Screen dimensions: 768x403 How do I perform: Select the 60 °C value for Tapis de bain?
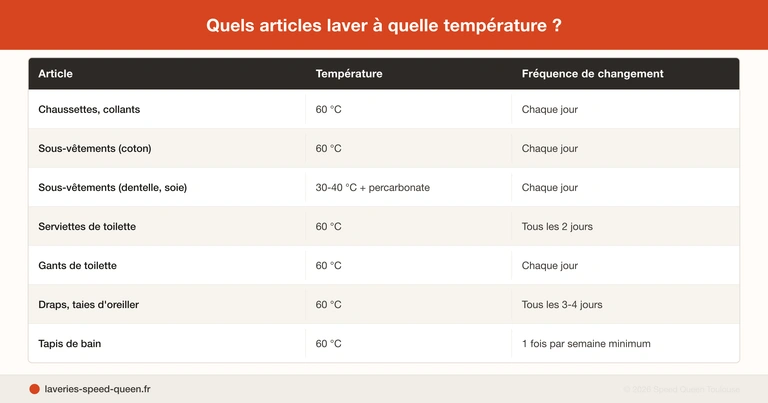pyautogui.click(x=329, y=344)
